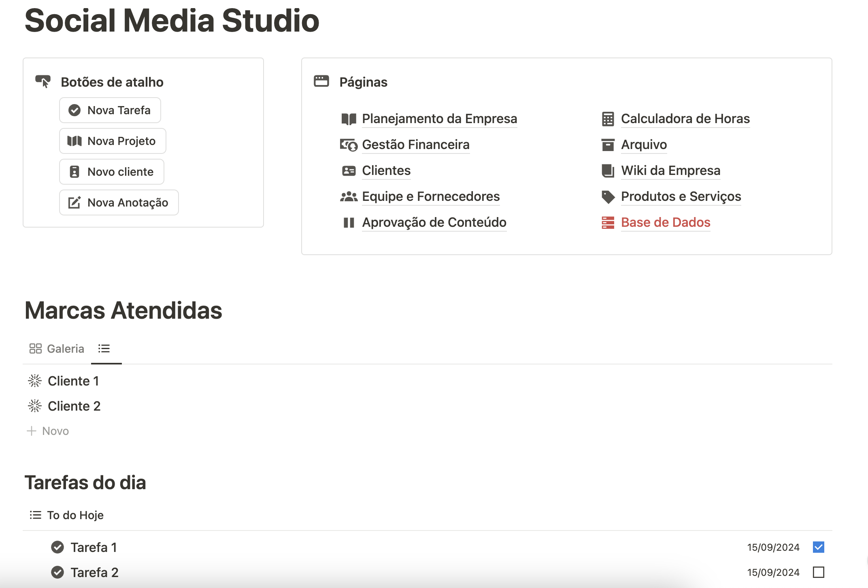
Task: Click the Social Media Studio page title
Action: click(x=172, y=20)
